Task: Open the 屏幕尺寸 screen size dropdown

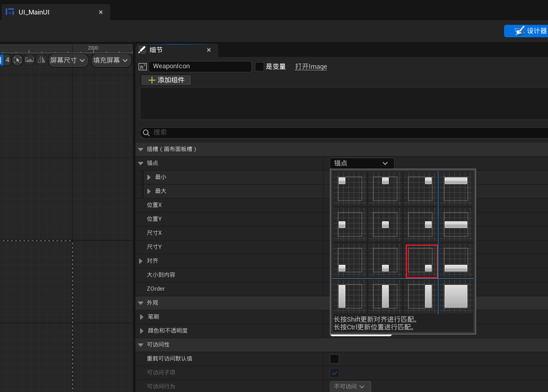Action: pos(68,60)
